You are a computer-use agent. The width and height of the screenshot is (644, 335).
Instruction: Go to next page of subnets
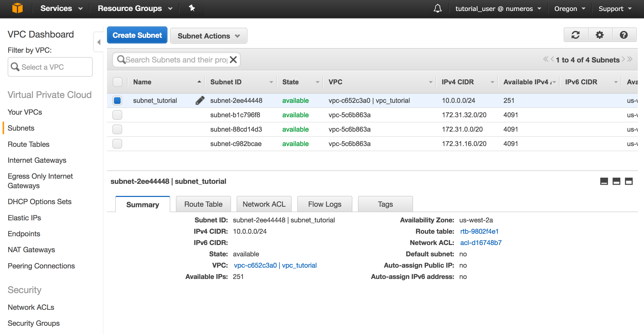point(623,59)
